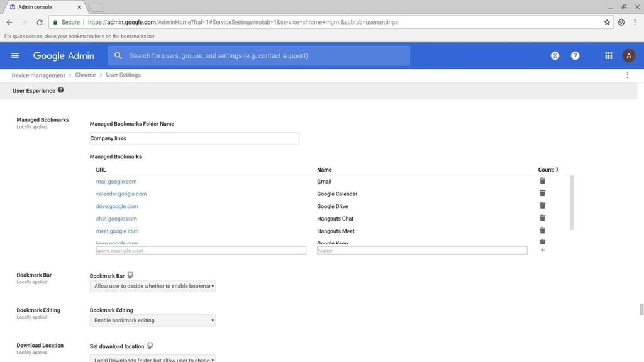
Task: Add the new bookmark with plus icon
Action: pos(543,250)
